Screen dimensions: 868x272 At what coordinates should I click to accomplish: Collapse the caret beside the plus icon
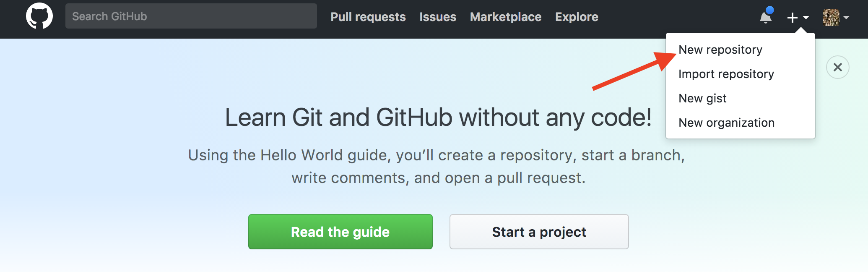[806, 18]
